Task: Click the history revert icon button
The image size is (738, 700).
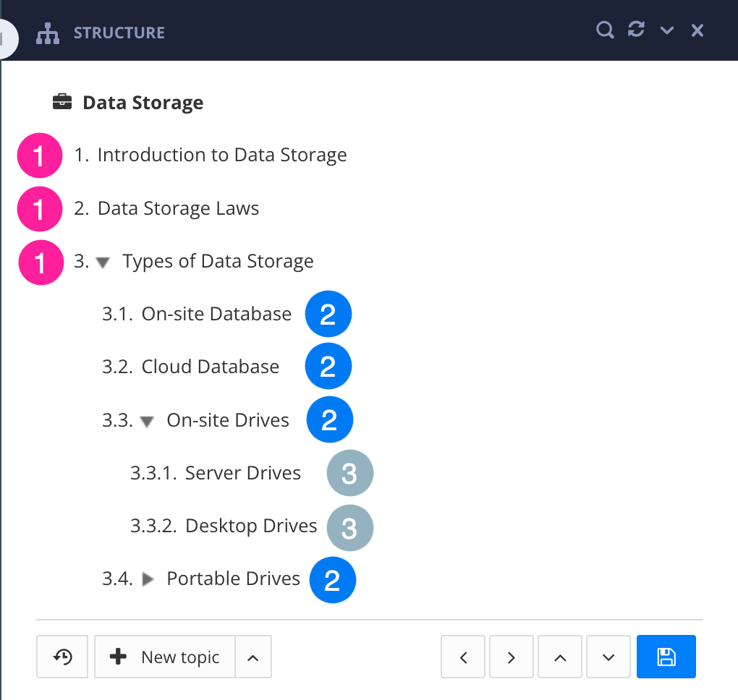Action: click(x=62, y=657)
